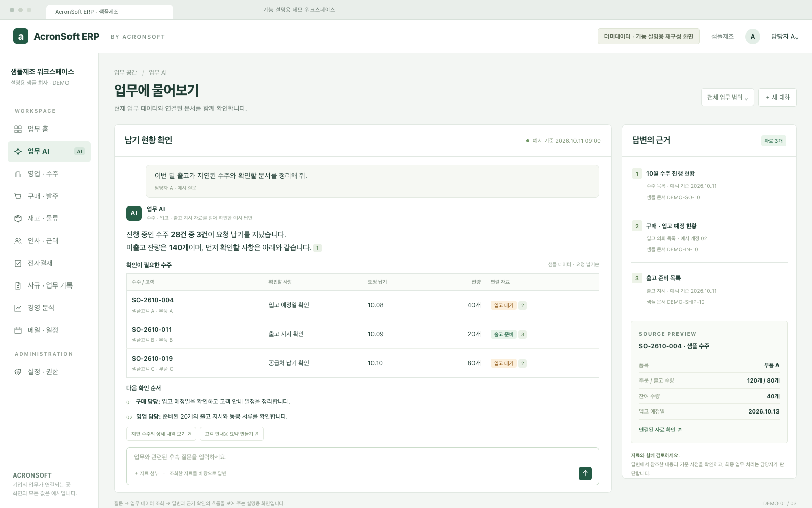Click the AI assistant avatar badge
Viewport: 812px width, 508px height.
(134, 213)
